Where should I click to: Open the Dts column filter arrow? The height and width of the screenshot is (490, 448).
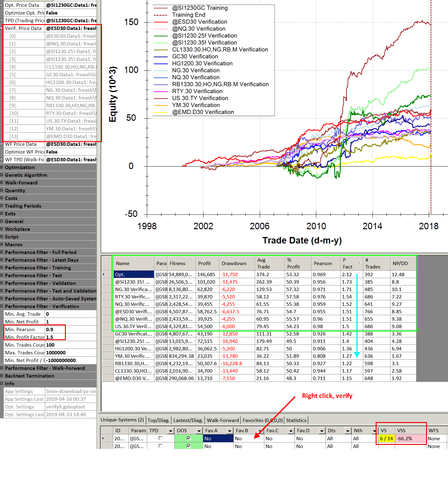tap(348, 431)
